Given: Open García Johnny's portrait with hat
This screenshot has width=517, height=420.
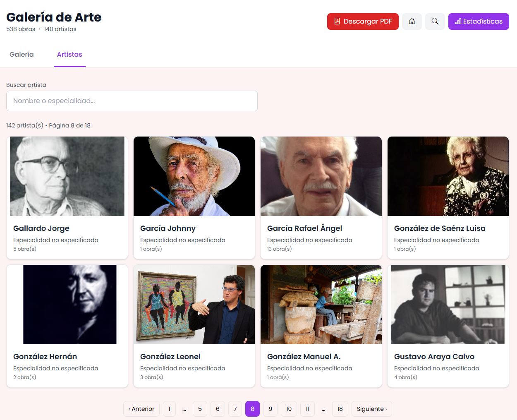Looking at the screenshot, I should (x=194, y=176).
